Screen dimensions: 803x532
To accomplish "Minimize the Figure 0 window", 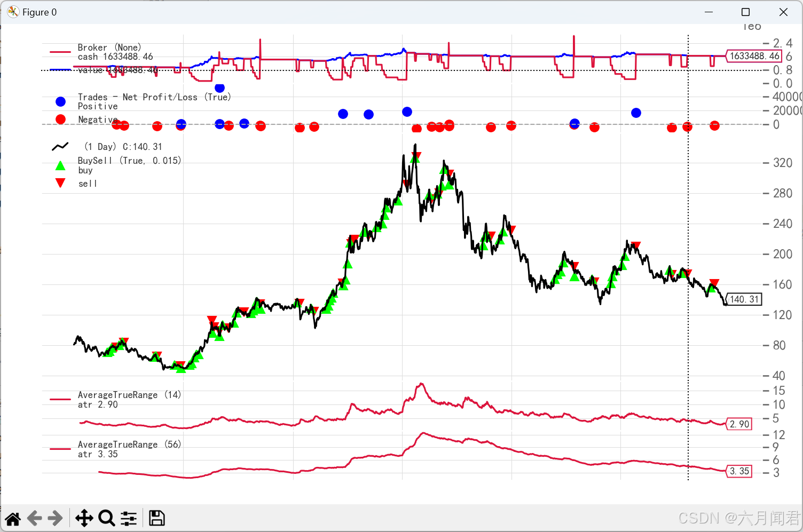I will (x=709, y=12).
